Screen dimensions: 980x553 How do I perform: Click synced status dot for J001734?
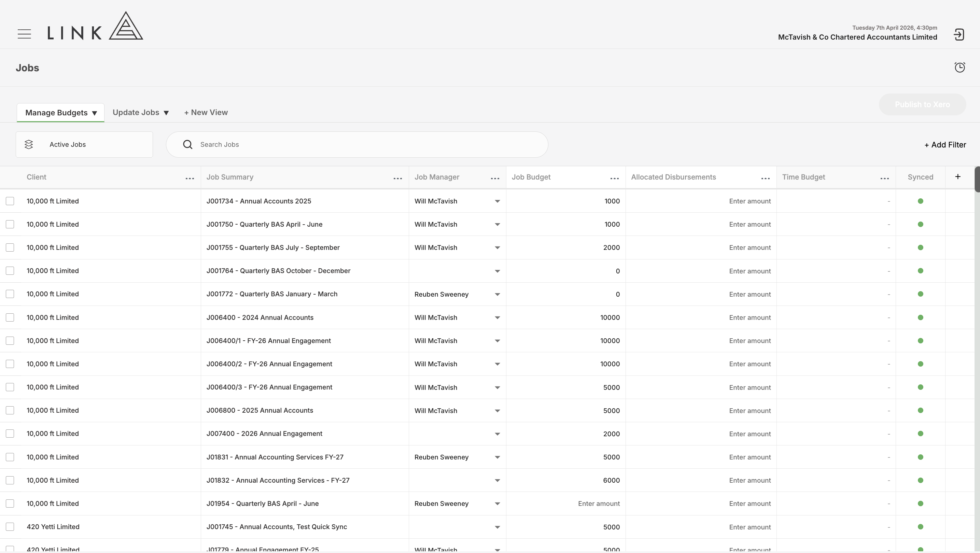(920, 201)
